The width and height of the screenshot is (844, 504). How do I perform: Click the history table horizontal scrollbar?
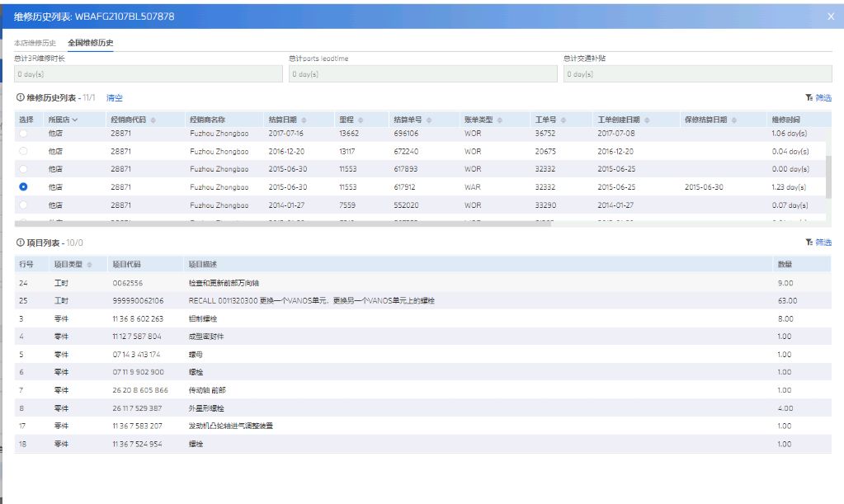click(x=283, y=224)
